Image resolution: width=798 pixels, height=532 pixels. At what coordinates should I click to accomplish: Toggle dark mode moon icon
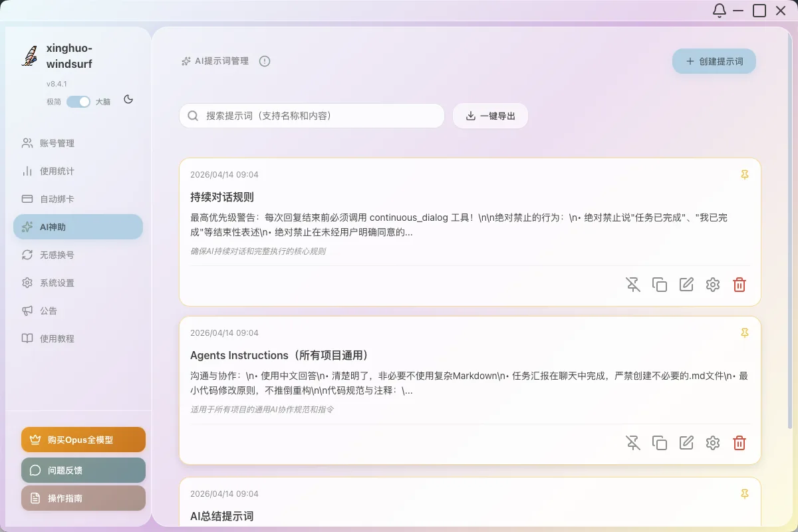click(x=128, y=100)
